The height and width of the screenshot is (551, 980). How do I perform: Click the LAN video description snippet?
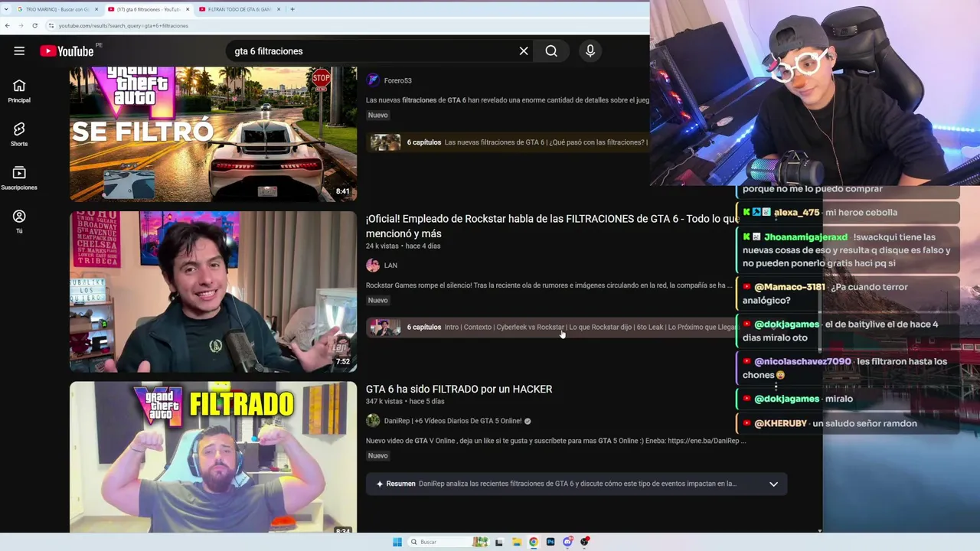pos(549,285)
